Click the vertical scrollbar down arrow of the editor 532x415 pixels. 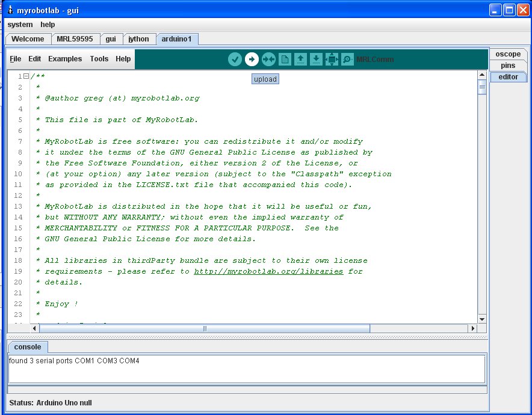[482, 319]
